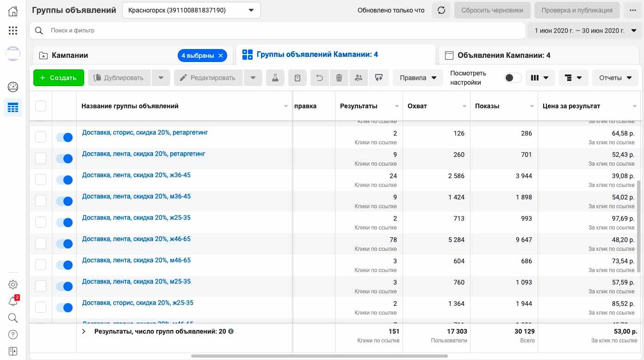The image size is (644, 360).
Task: Toggle the 'Посмотреть настройки' switch
Action: pyautogui.click(x=513, y=78)
